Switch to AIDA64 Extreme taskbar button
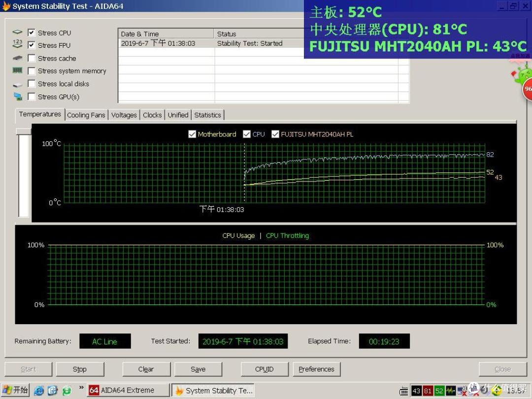 coord(128,390)
